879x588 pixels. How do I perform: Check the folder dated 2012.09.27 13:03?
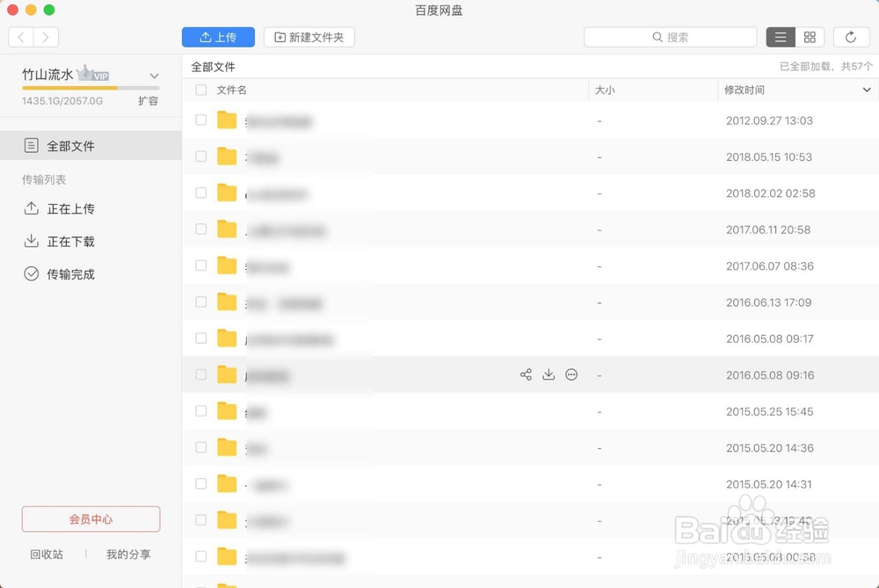pyautogui.click(x=200, y=120)
